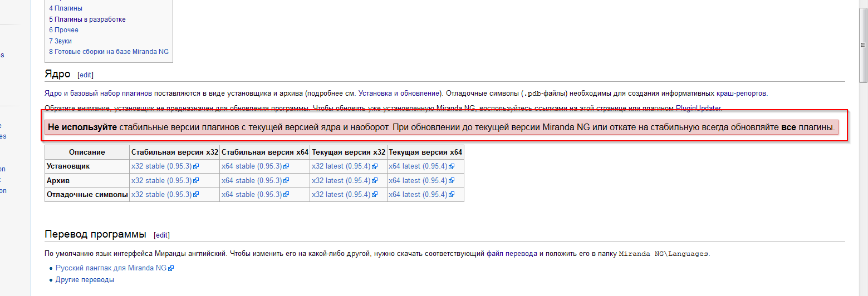Click the Перевод программы heading
Viewport: 868px width, 296px height.
95,234
